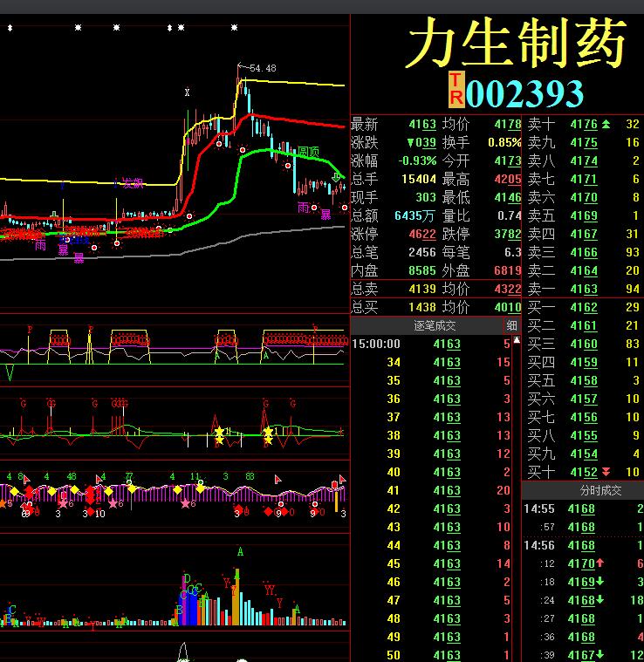
Task: Click the green 周顶 label on chart
Action: point(308,152)
